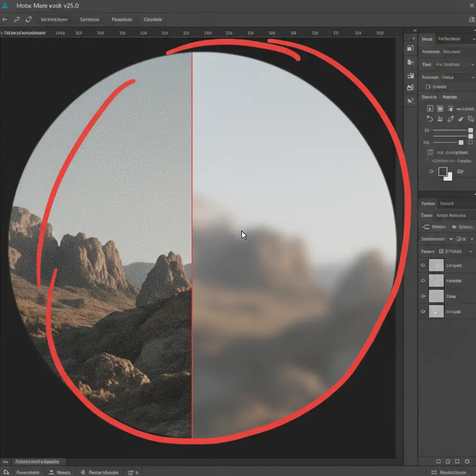Click the first square icon below Ramicte tab
This screenshot has height=476, width=476.
pyautogui.click(x=430, y=108)
